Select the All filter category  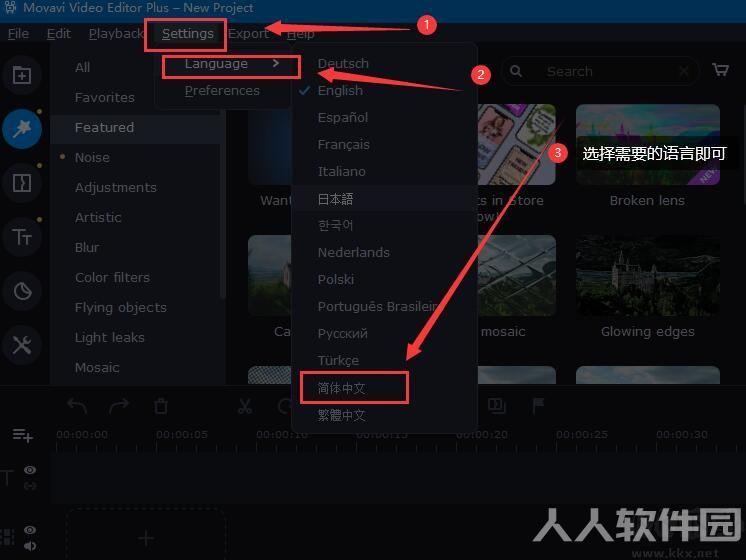click(x=82, y=68)
